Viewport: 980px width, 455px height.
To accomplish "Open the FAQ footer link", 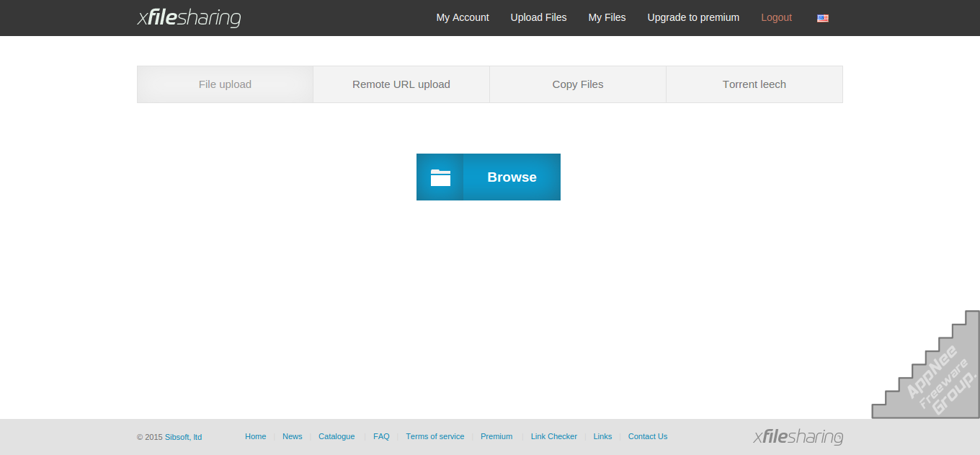I will 381,436.
